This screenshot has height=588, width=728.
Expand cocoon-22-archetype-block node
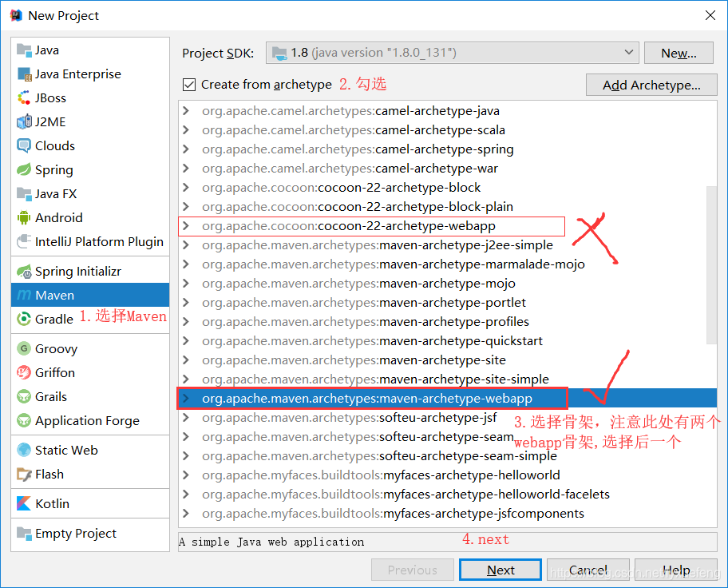pyautogui.click(x=186, y=187)
